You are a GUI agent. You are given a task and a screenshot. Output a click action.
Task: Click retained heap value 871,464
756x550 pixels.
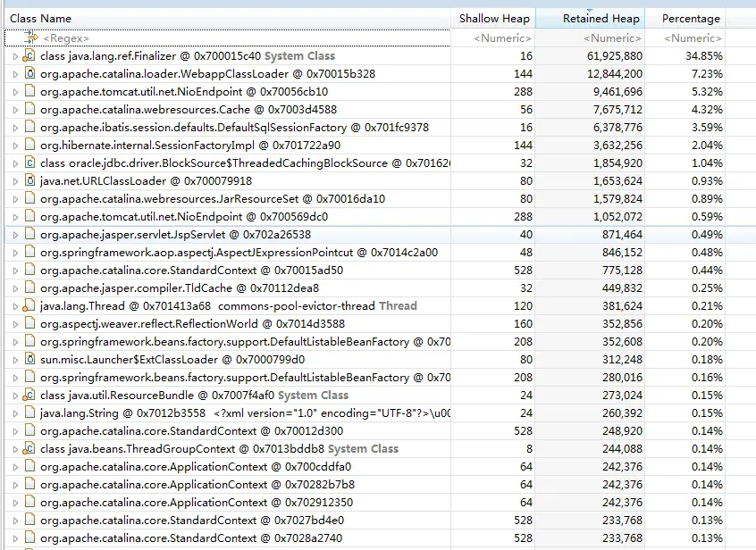(x=622, y=235)
